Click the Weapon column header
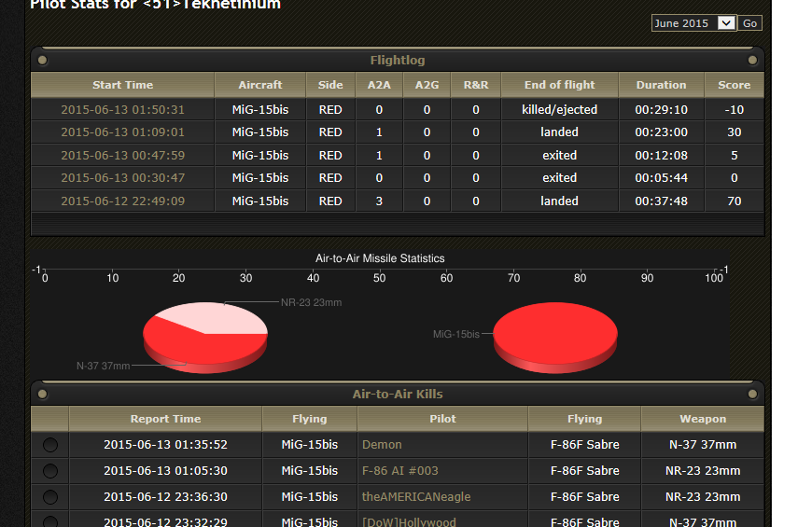Image resolution: width=812 pixels, height=527 pixels. [702, 419]
